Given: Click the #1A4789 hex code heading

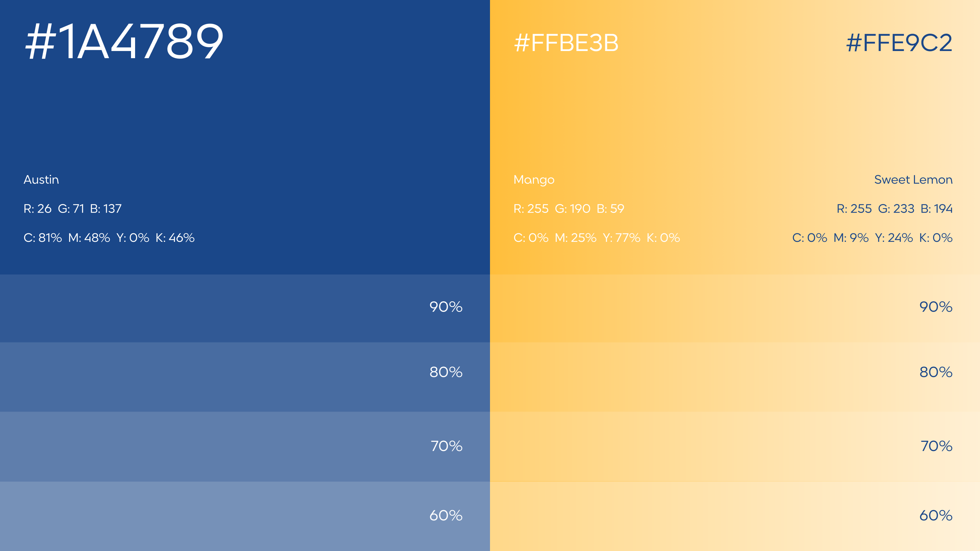Looking at the screenshot, I should 124,41.
